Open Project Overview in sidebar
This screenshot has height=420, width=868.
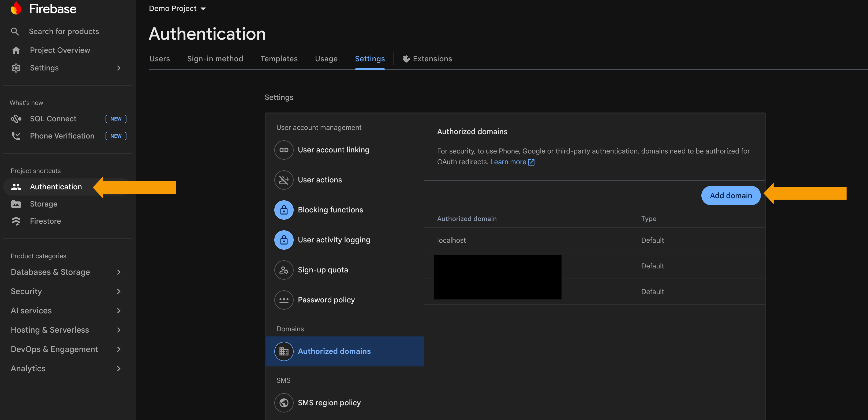60,50
